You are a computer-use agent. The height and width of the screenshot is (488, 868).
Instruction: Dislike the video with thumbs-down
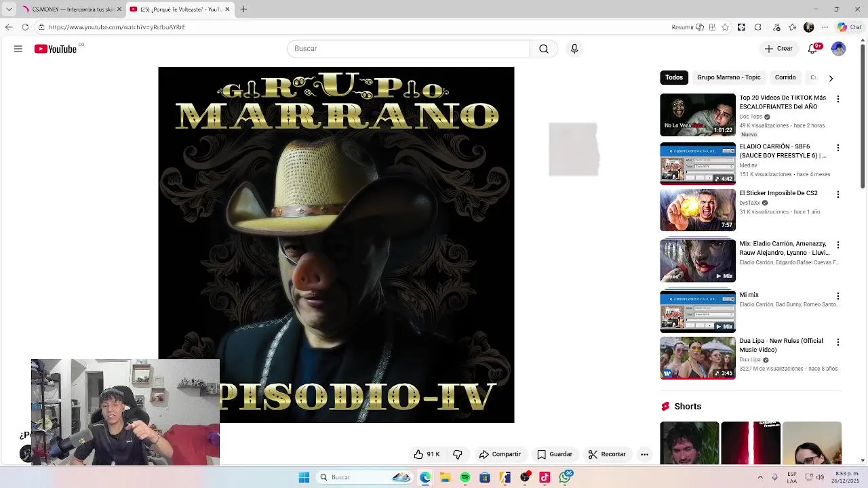(x=458, y=454)
